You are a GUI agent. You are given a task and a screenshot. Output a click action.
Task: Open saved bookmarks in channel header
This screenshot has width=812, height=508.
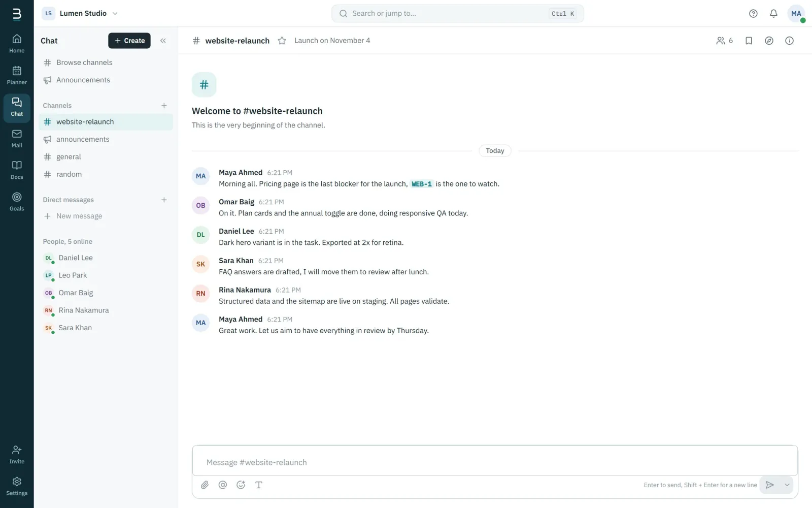coord(749,41)
